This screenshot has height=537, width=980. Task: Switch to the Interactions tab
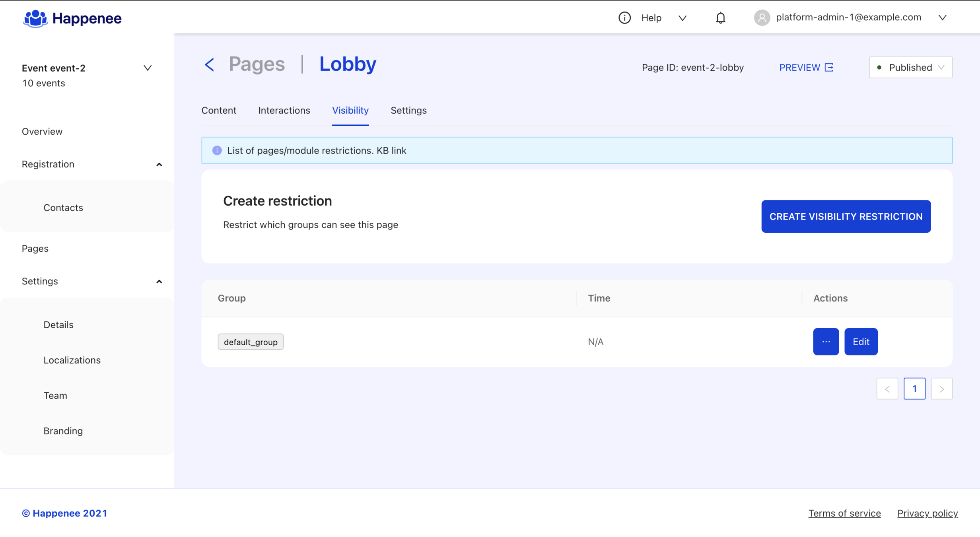click(284, 111)
